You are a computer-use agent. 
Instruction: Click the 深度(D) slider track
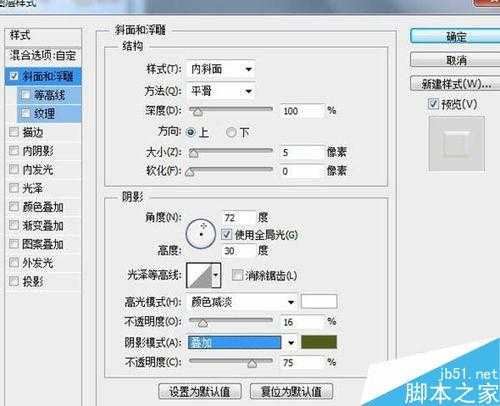pyautogui.click(x=231, y=109)
